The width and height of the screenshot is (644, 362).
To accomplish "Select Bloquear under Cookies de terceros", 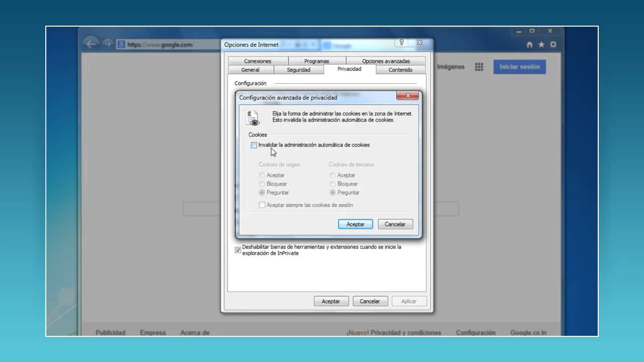I will [333, 184].
